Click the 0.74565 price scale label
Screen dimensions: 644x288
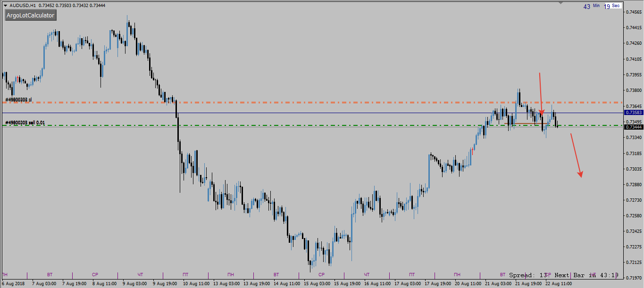coord(633,12)
